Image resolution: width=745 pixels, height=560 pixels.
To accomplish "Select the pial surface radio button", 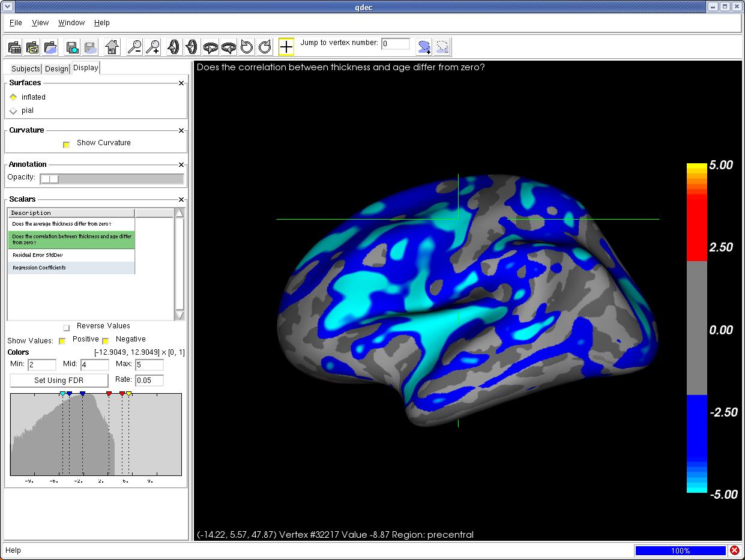I will point(14,111).
